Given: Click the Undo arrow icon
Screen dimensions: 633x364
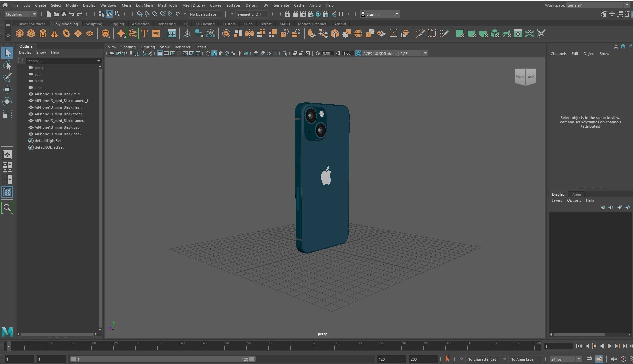Looking at the screenshot, I should click(72, 14).
